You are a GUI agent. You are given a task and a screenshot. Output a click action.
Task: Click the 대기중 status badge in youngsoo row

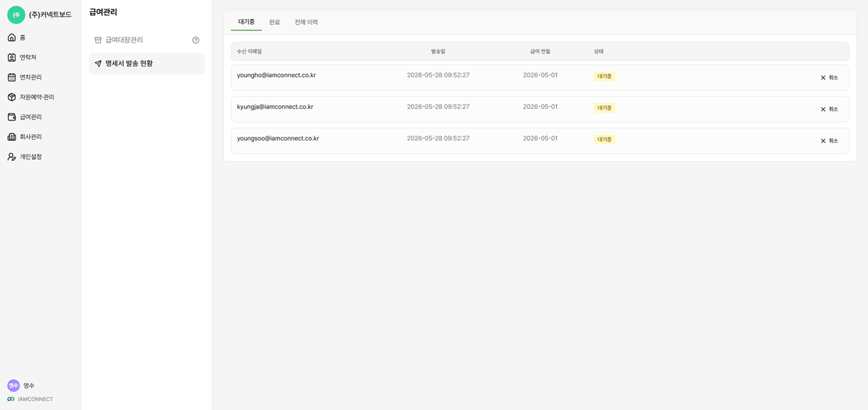[x=604, y=140]
